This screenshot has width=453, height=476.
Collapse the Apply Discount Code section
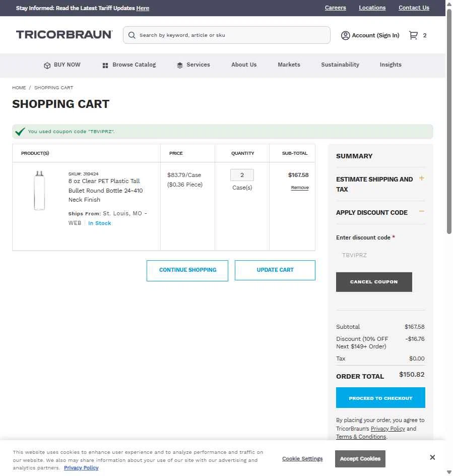pyautogui.click(x=421, y=211)
